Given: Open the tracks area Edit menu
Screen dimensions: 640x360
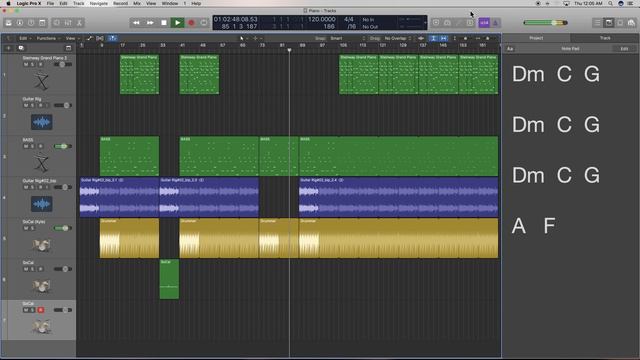Looking at the screenshot, I should click(24, 38).
